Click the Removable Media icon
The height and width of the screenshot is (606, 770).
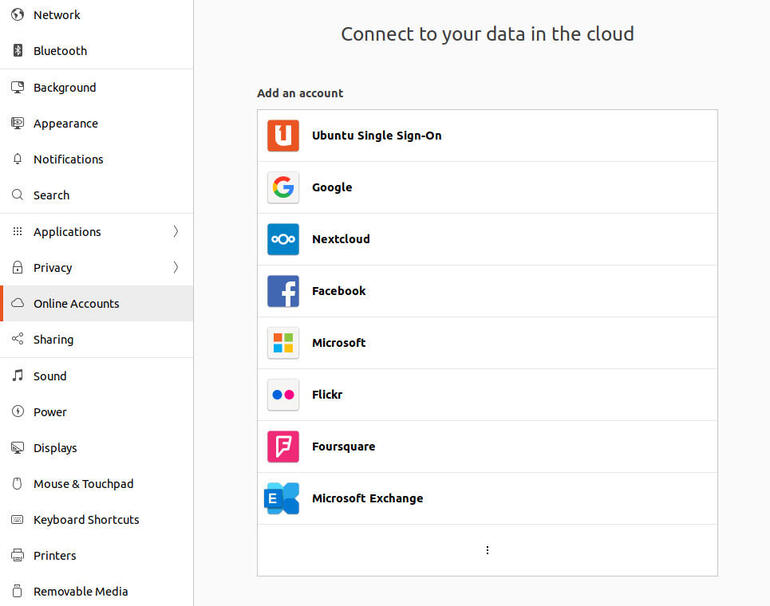(18, 591)
